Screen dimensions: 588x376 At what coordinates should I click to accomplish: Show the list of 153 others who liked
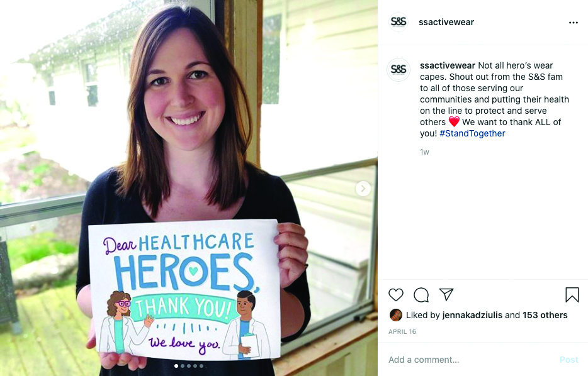click(x=545, y=316)
